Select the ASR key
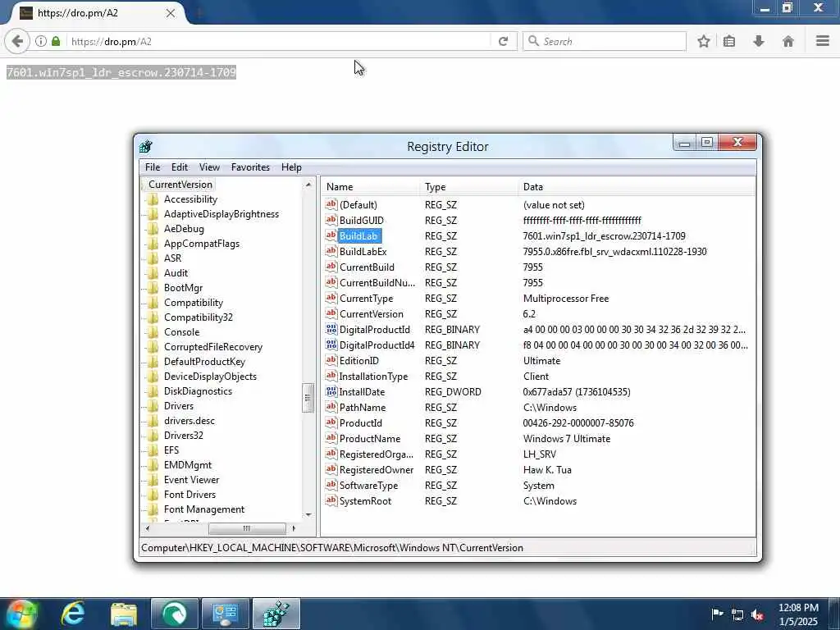The image size is (840, 630). pos(172,258)
